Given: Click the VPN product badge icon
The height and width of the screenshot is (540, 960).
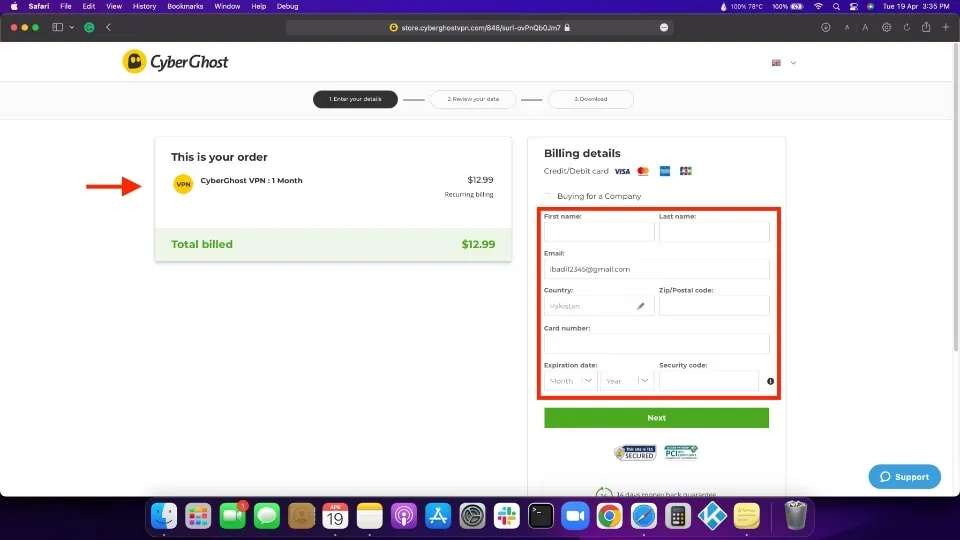Looking at the screenshot, I should pyautogui.click(x=183, y=184).
